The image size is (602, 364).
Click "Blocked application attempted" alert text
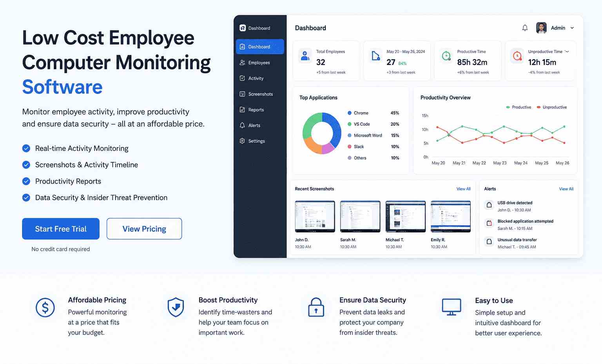pyautogui.click(x=525, y=221)
